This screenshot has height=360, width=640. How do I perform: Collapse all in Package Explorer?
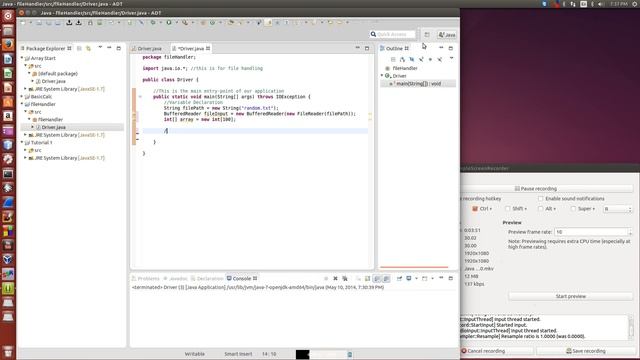coord(80,48)
